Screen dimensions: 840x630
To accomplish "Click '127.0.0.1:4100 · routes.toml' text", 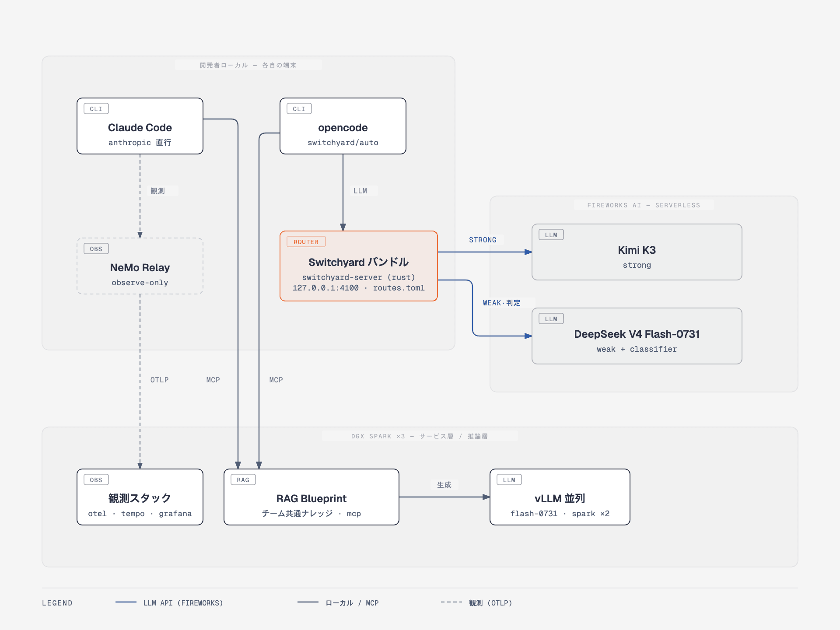I will pos(359,288).
